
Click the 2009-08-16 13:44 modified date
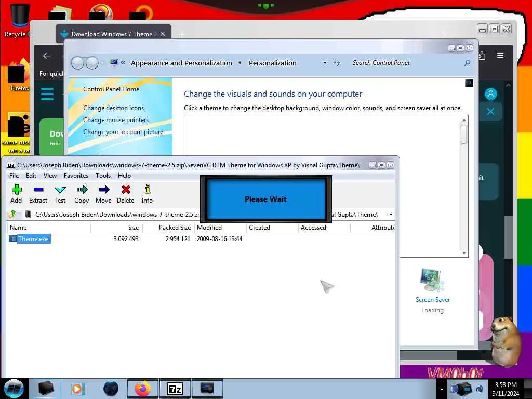tap(220, 239)
